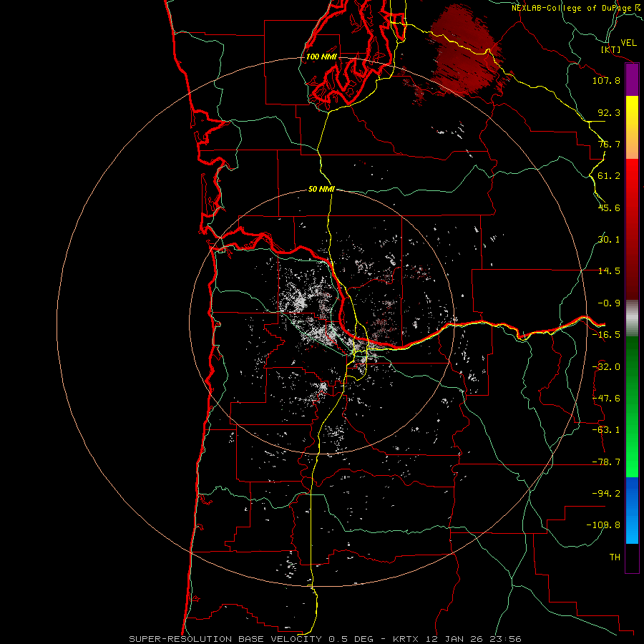Image resolution: width=644 pixels, height=644 pixels.
Task: Click the 76.7 velocity scale value
Action: click(609, 144)
